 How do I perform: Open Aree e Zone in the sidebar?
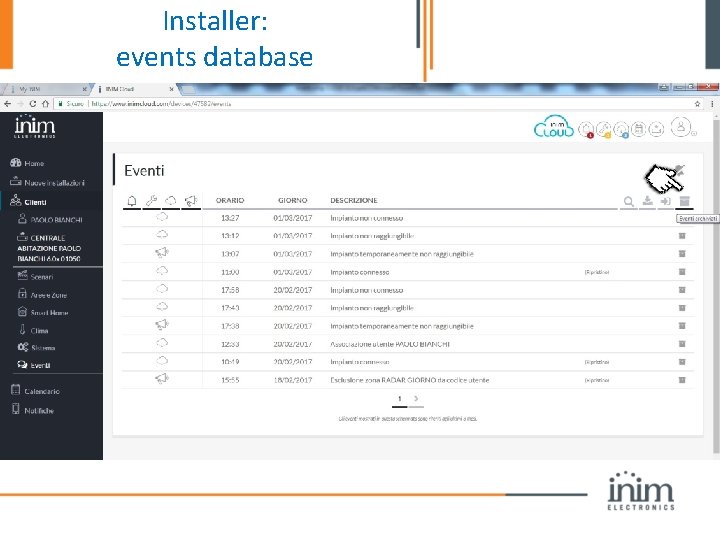(x=42, y=295)
